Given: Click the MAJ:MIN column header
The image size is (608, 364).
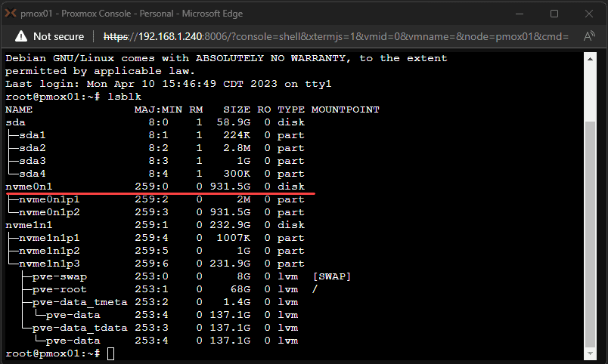Looking at the screenshot, I should [158, 110].
